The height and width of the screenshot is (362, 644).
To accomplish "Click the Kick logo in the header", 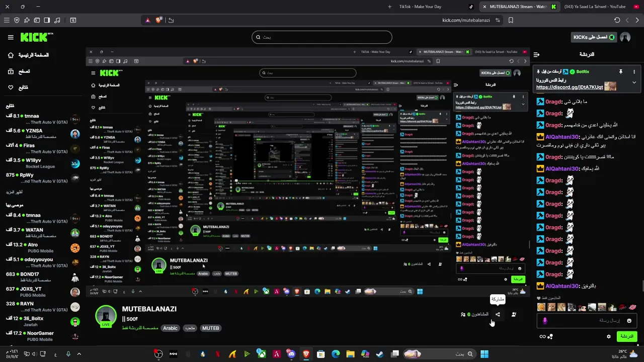I will [37, 37].
